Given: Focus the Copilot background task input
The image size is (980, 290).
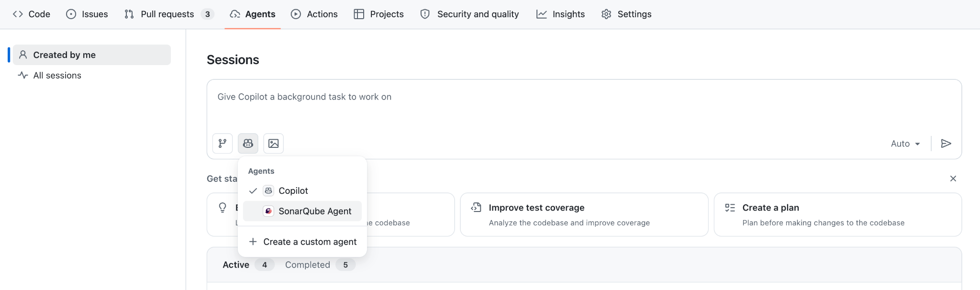Looking at the screenshot, I should pyautogui.click(x=584, y=97).
